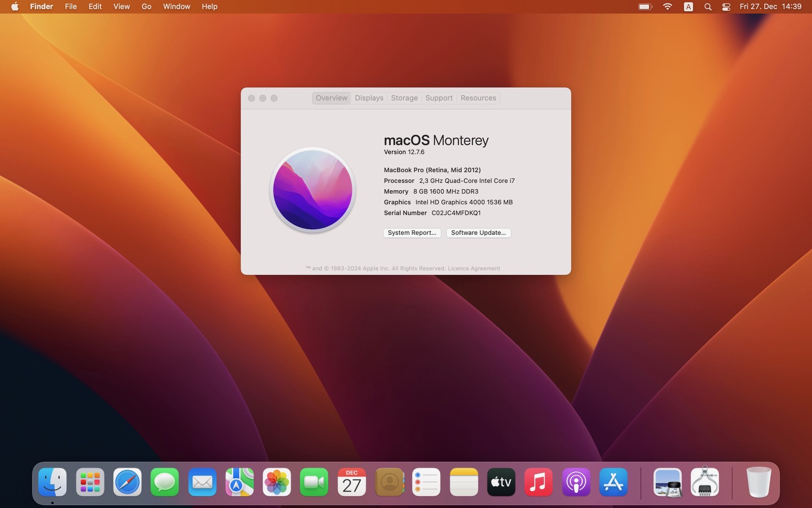The image size is (812, 508).
Task: Click Intel HD Graphics 4000 text
Action: coord(464,202)
